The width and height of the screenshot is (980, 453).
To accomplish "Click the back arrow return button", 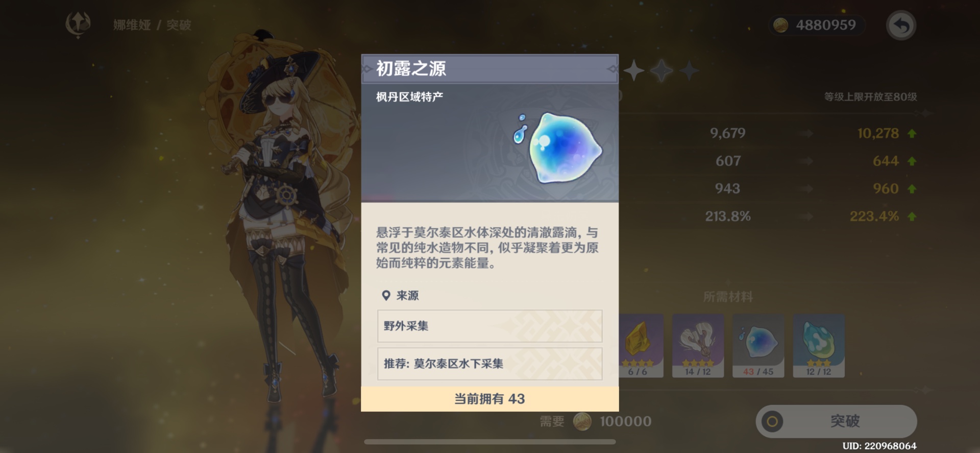I will click(x=901, y=25).
